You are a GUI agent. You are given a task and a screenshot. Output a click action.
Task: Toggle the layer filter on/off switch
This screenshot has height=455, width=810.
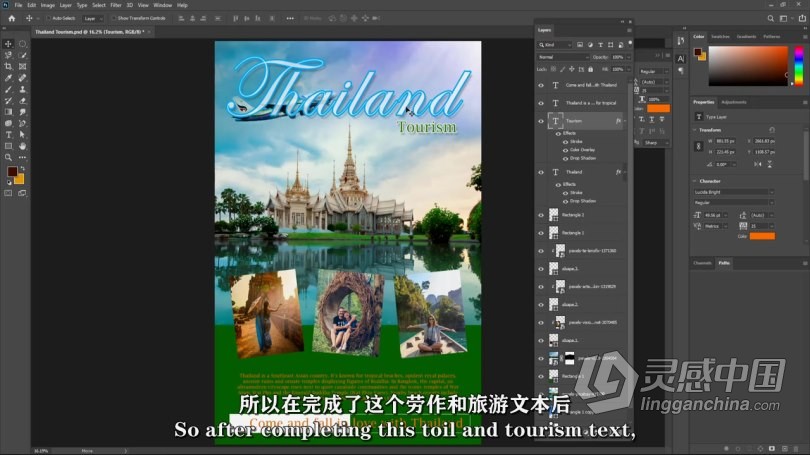click(x=630, y=44)
